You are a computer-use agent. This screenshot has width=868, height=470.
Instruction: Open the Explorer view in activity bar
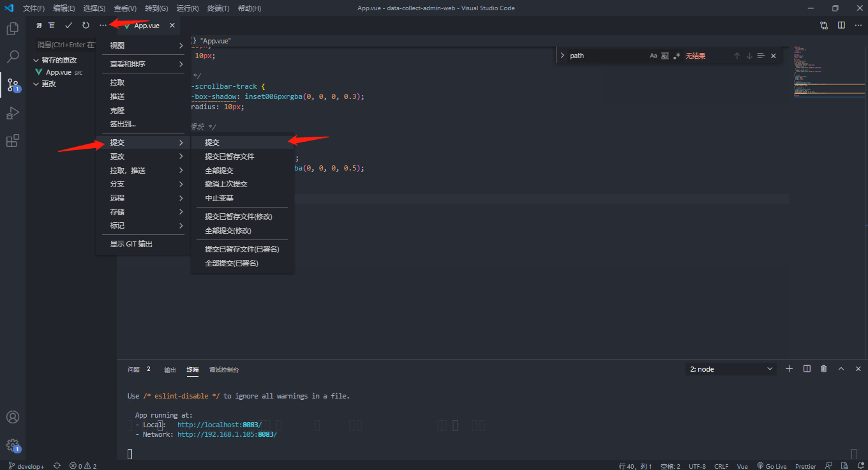point(12,29)
